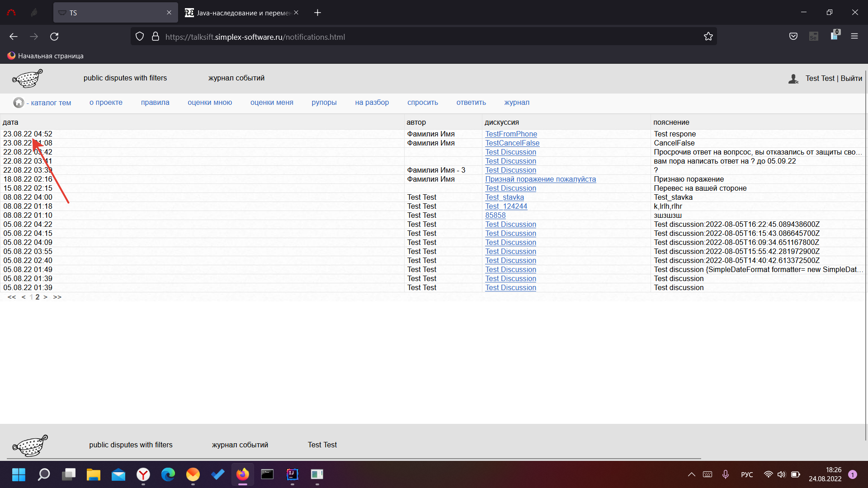Click the microphone tray icon
This screenshot has height=488, width=868.
click(726, 474)
